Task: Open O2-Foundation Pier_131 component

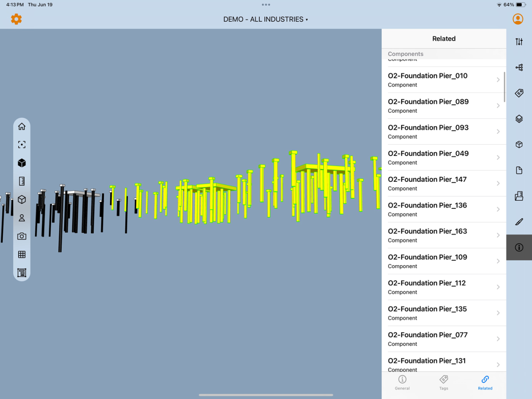Action: coord(444,362)
